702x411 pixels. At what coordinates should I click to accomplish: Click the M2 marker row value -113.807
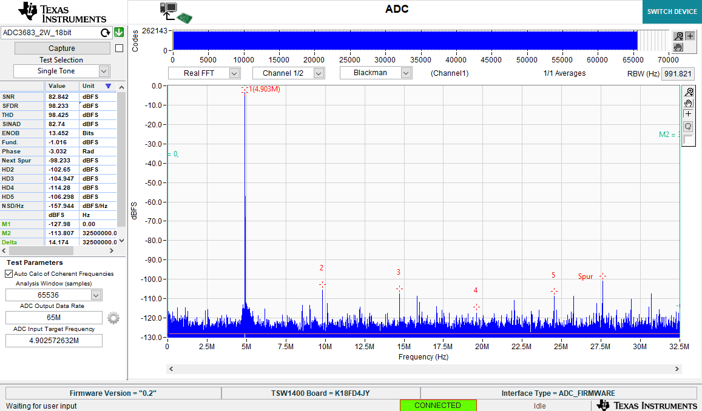pos(62,233)
